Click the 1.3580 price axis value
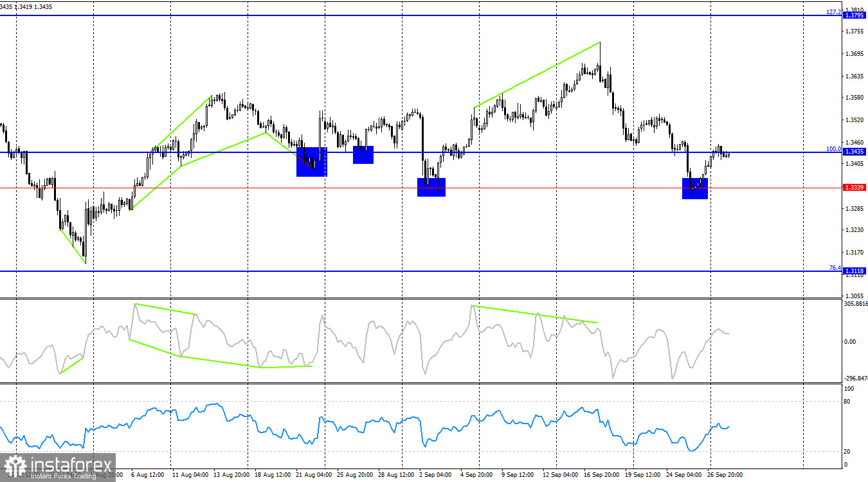The image size is (868, 482). 854,98
